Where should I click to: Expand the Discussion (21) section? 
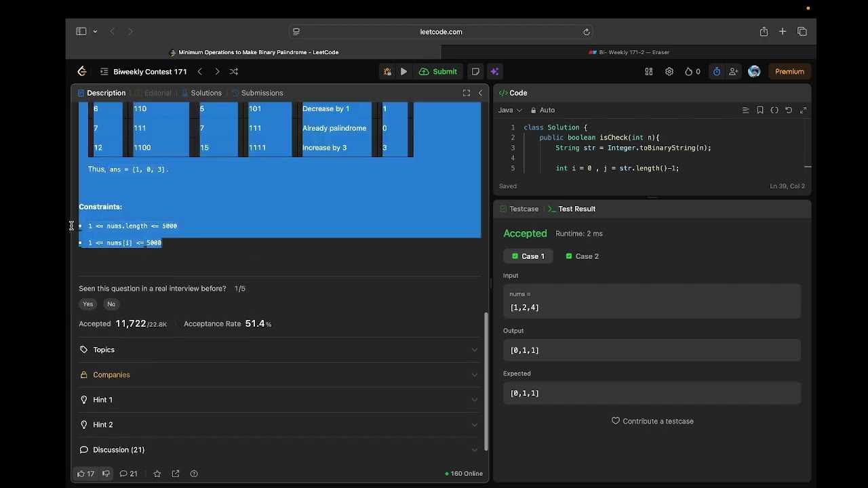tap(279, 449)
